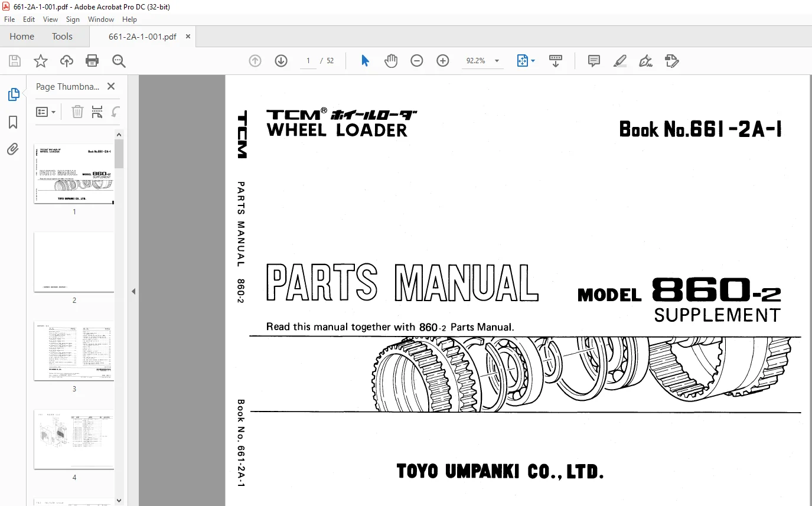Select page 4 thumbnail

[x=74, y=439]
